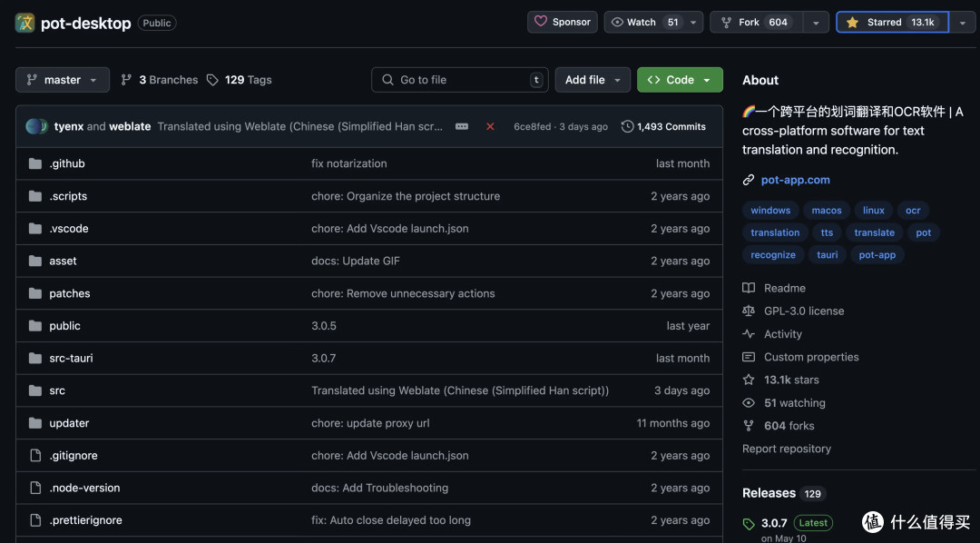Click the Fork 604 button

point(756,22)
